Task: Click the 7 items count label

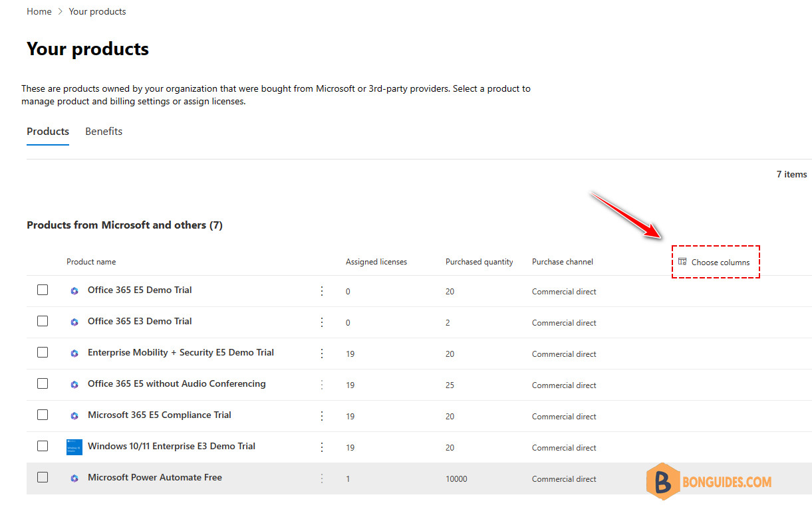Action: click(791, 174)
